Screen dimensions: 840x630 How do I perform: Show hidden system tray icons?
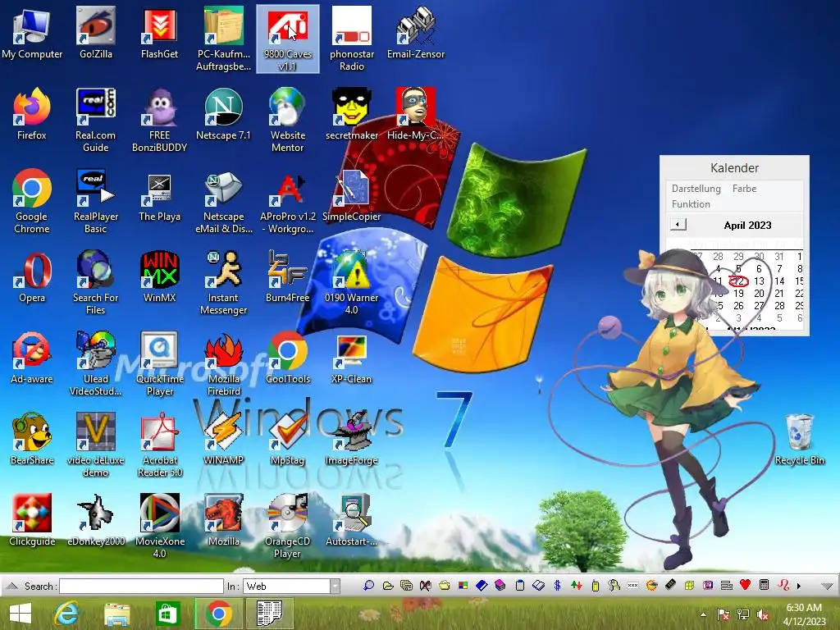(703, 614)
